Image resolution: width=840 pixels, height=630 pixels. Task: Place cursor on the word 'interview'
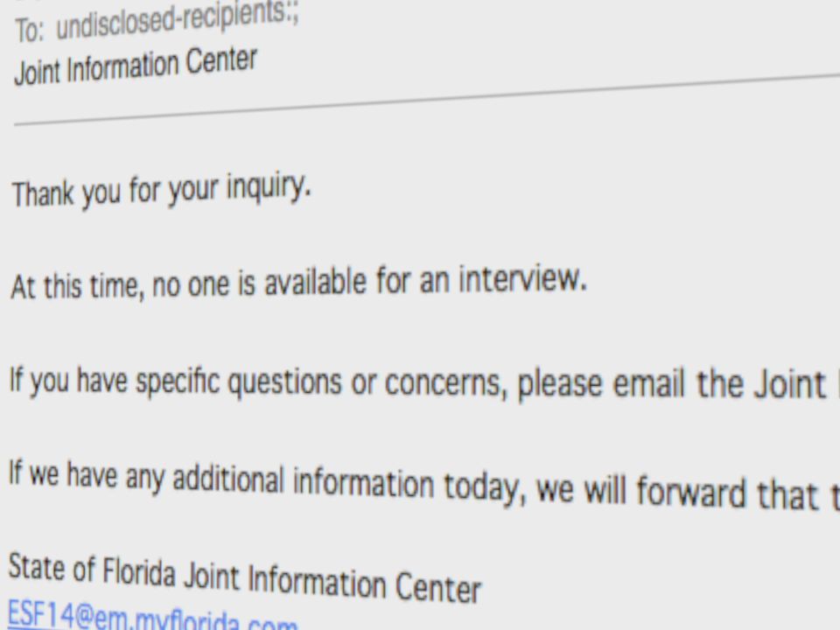pyautogui.click(x=522, y=279)
